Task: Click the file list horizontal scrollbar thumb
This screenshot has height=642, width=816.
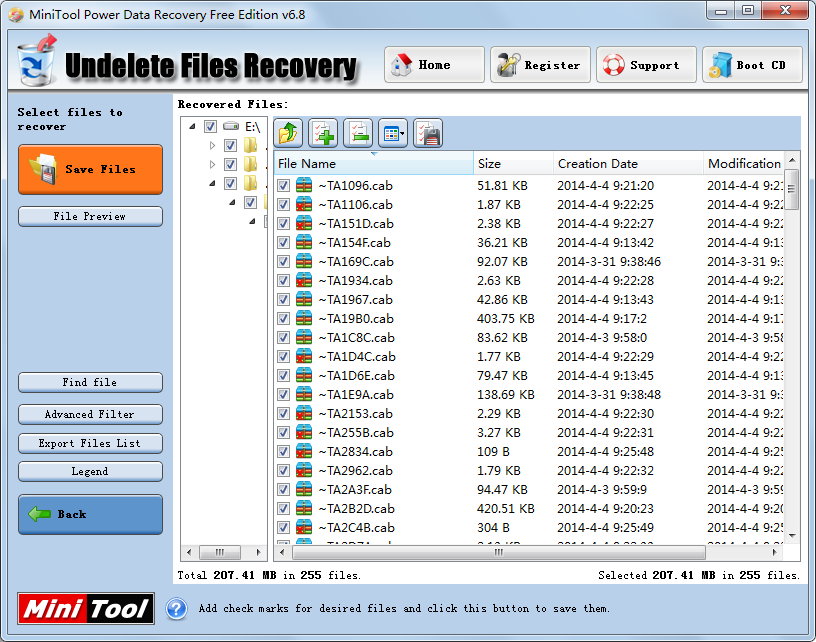Action: click(499, 552)
